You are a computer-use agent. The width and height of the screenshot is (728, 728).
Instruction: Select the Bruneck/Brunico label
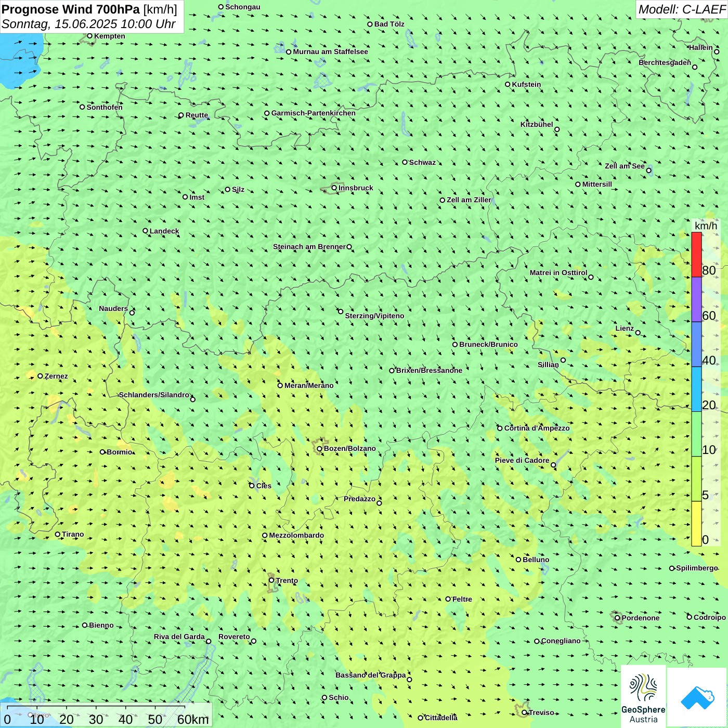pos(488,344)
